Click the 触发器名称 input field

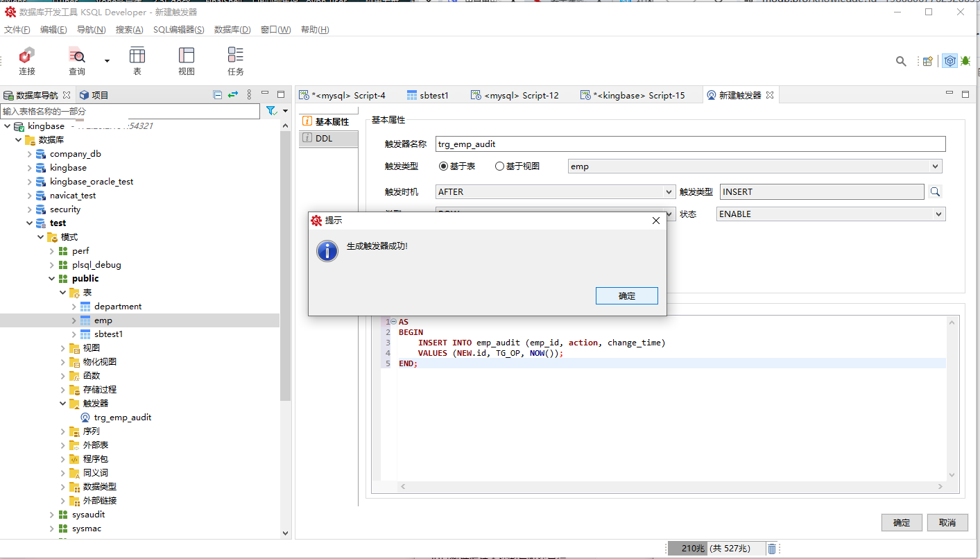coord(690,144)
